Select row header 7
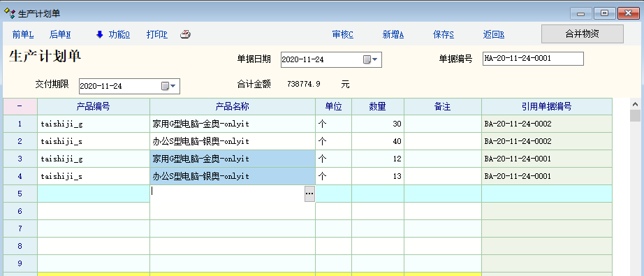This screenshot has width=644, height=276. (20, 228)
